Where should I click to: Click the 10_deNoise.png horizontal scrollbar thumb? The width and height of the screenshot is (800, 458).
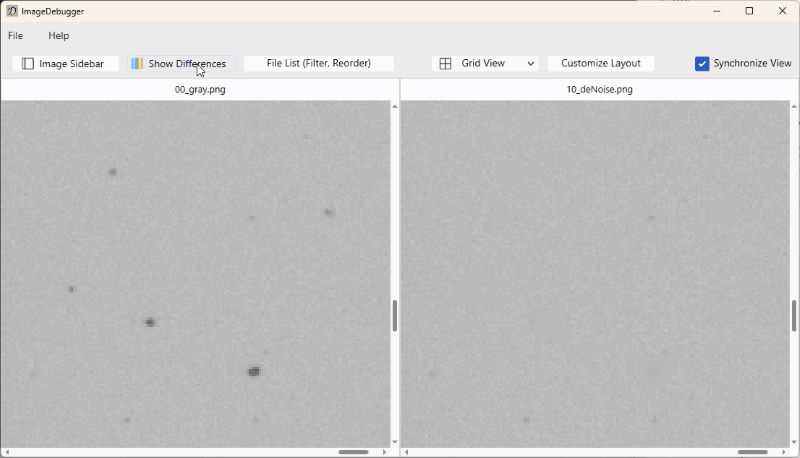pyautogui.click(x=752, y=452)
